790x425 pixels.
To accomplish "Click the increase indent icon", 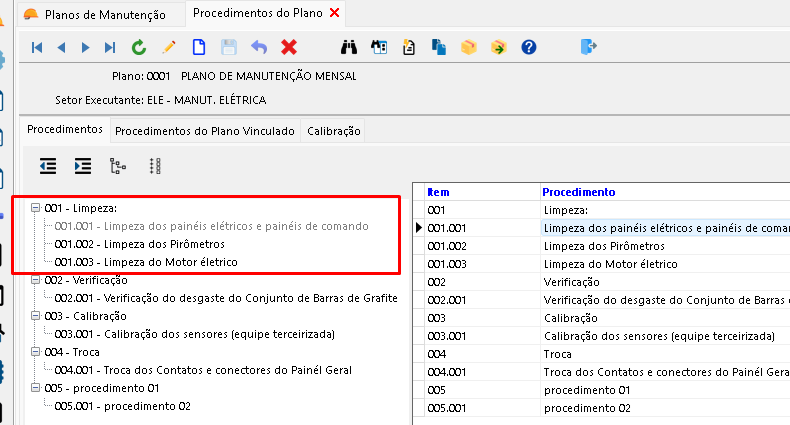I will pos(83,166).
